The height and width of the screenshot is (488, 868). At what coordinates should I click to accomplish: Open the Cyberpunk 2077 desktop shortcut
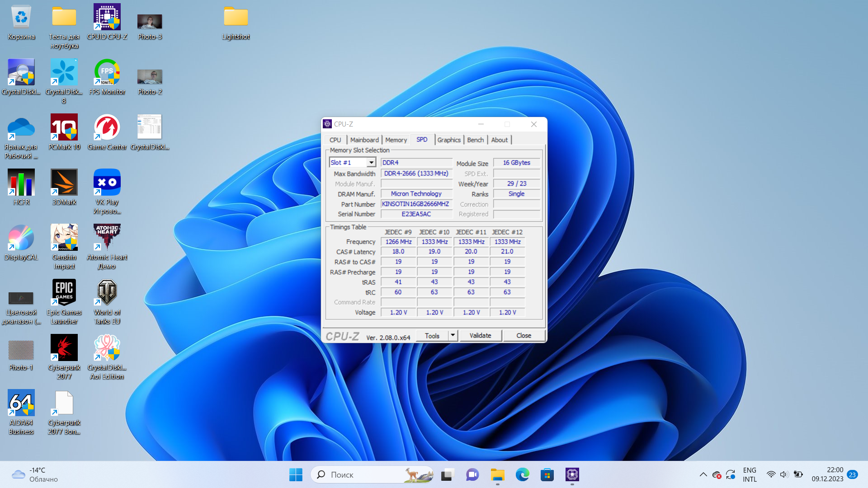click(x=64, y=348)
